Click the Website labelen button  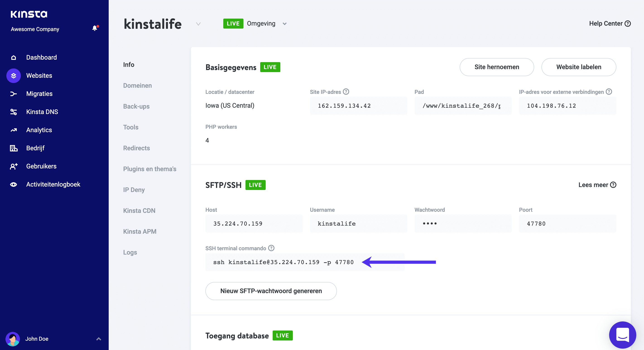579,67
